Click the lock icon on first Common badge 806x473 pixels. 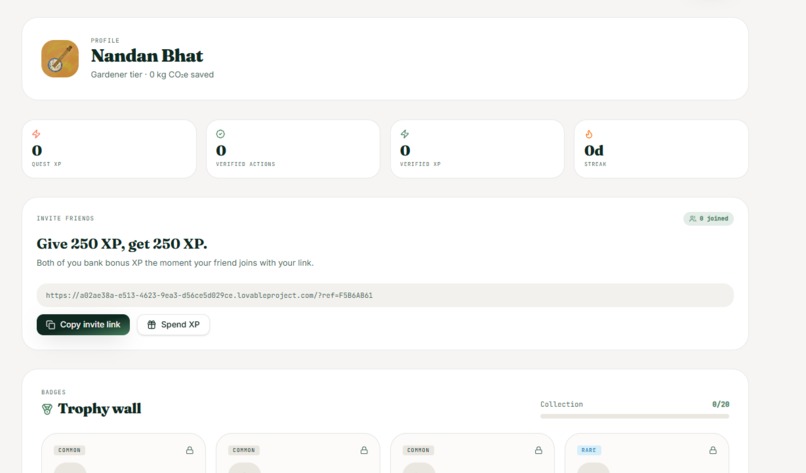click(x=190, y=450)
